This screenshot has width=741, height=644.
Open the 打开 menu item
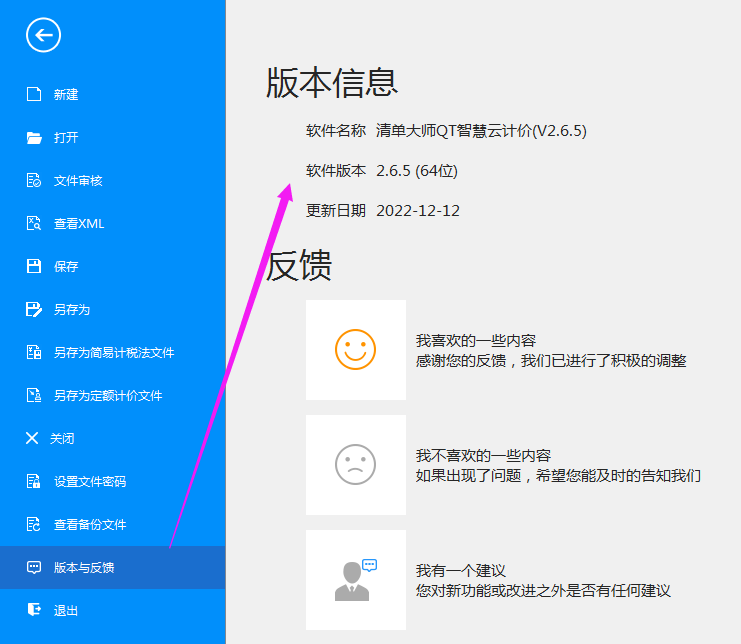pyautogui.click(x=112, y=137)
